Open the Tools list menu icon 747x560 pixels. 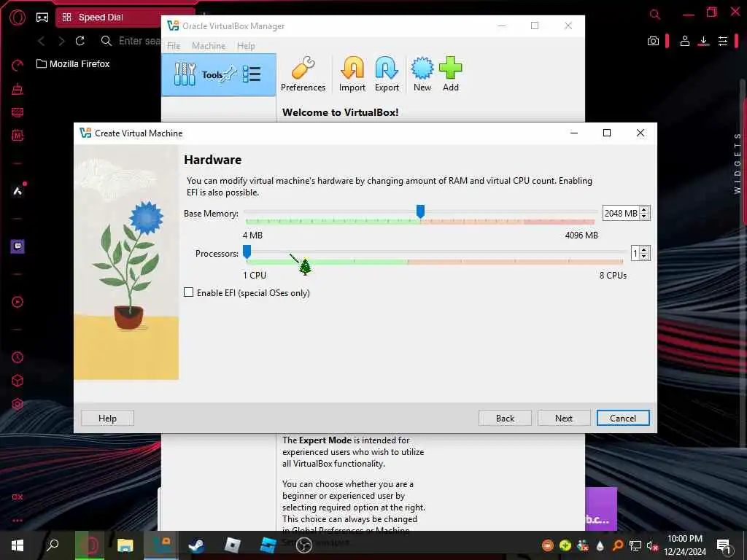tap(252, 74)
